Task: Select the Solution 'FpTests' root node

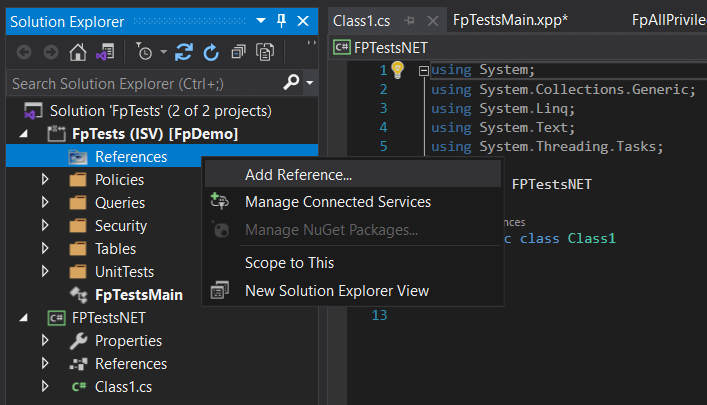Action: coord(161,111)
